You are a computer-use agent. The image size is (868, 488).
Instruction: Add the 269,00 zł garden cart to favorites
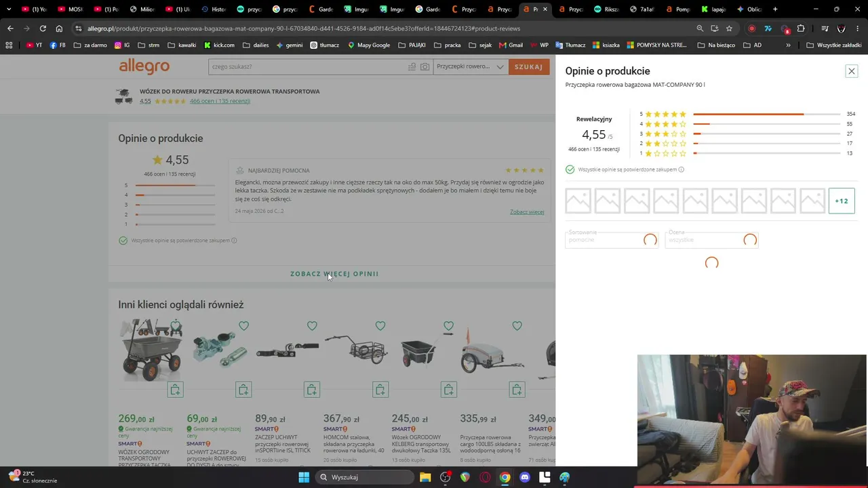176,326
